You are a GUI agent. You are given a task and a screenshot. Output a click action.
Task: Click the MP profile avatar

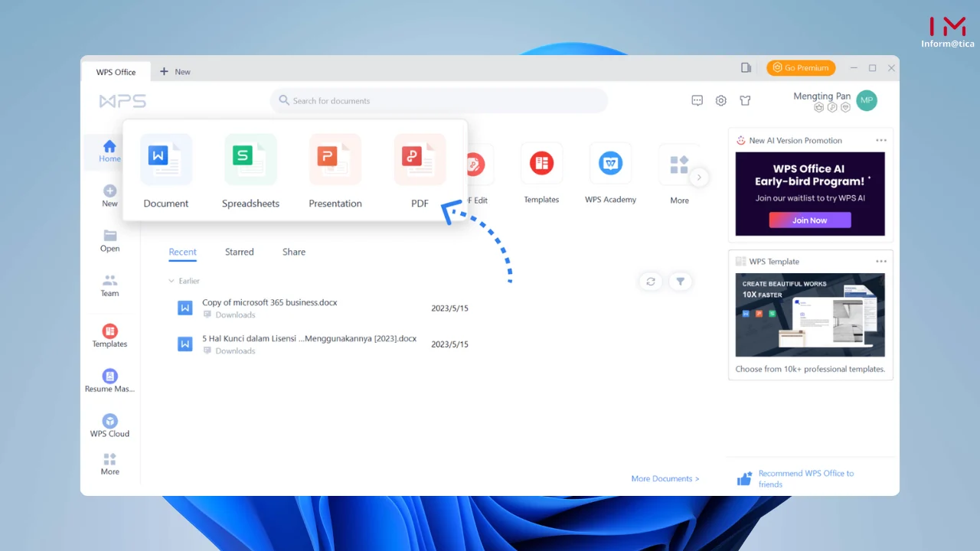click(866, 100)
